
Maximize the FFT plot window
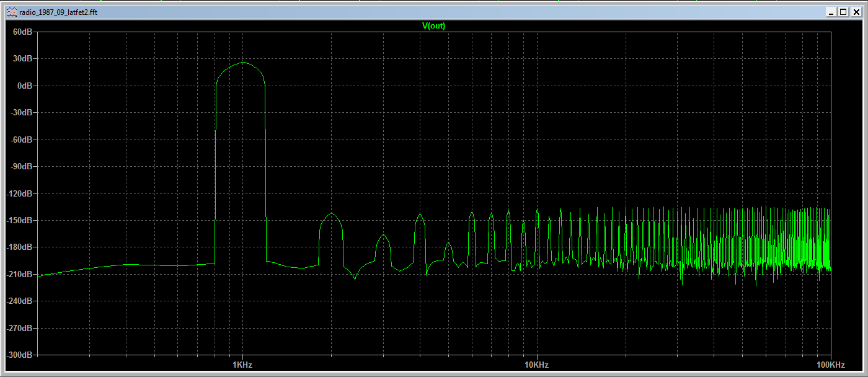(843, 12)
